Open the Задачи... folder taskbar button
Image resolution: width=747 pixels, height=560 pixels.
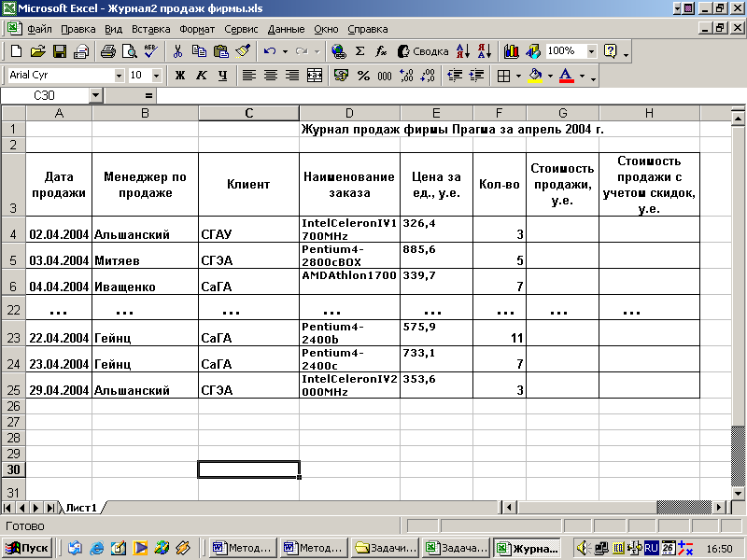pos(387,548)
